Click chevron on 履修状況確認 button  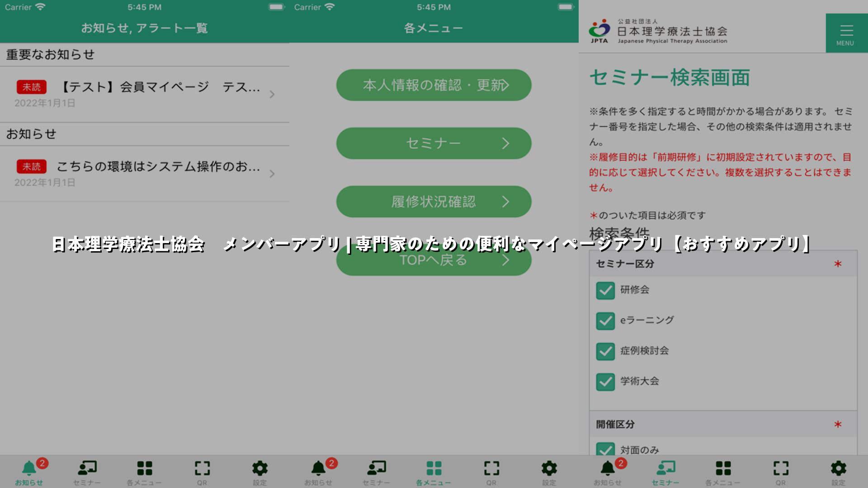pos(505,202)
